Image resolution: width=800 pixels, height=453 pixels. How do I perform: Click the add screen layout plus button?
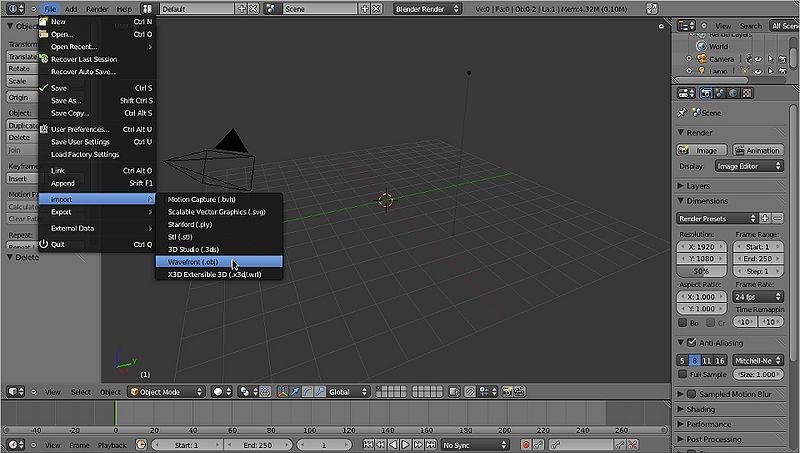(x=241, y=8)
